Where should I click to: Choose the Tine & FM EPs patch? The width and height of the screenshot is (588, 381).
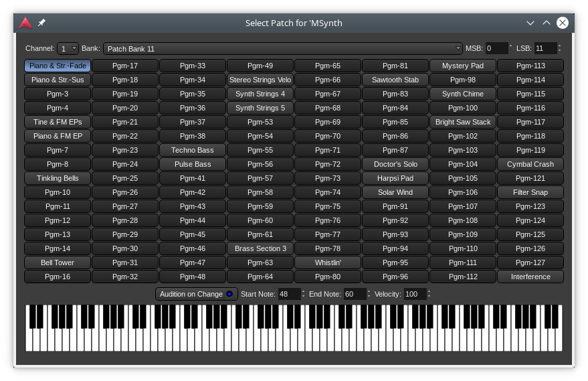pos(58,122)
